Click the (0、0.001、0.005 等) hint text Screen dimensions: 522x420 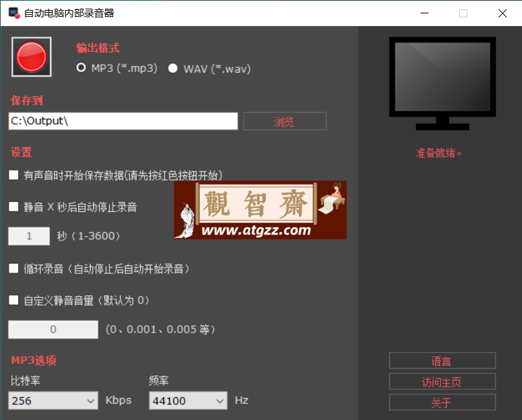tap(161, 329)
